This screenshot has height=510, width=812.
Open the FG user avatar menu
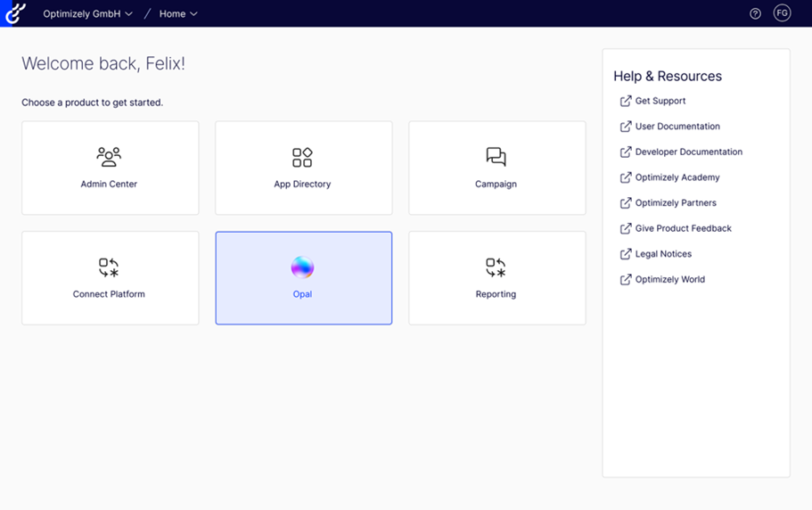point(782,13)
